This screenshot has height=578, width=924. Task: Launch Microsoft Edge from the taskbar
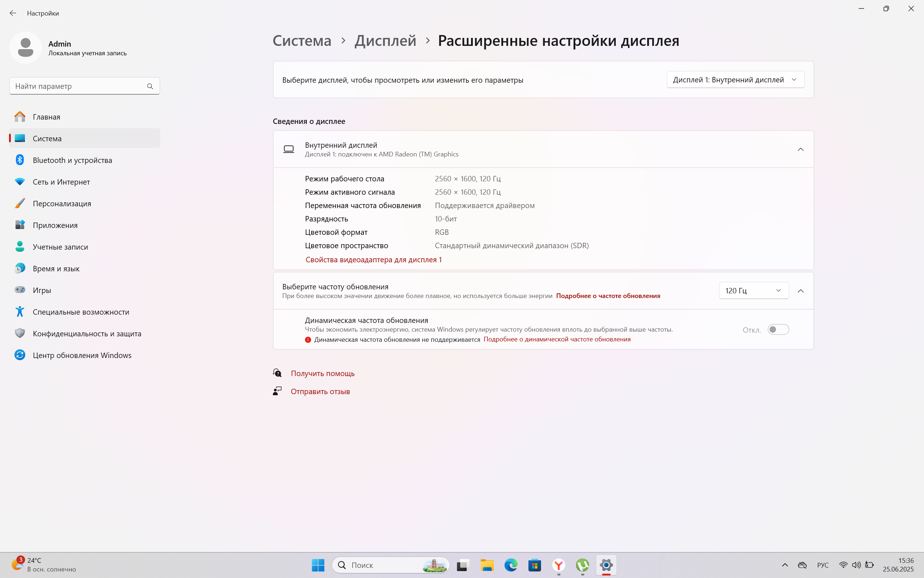[x=511, y=565]
